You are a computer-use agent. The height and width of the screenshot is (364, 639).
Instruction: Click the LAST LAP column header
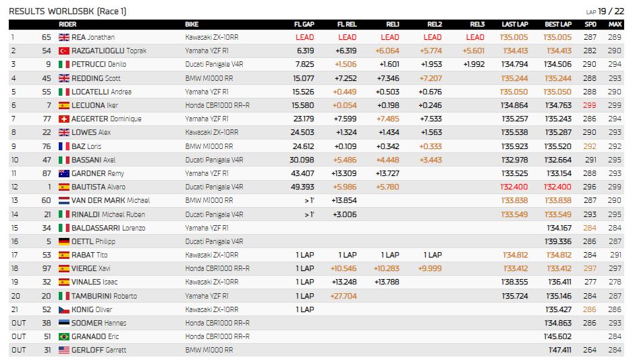(x=515, y=24)
